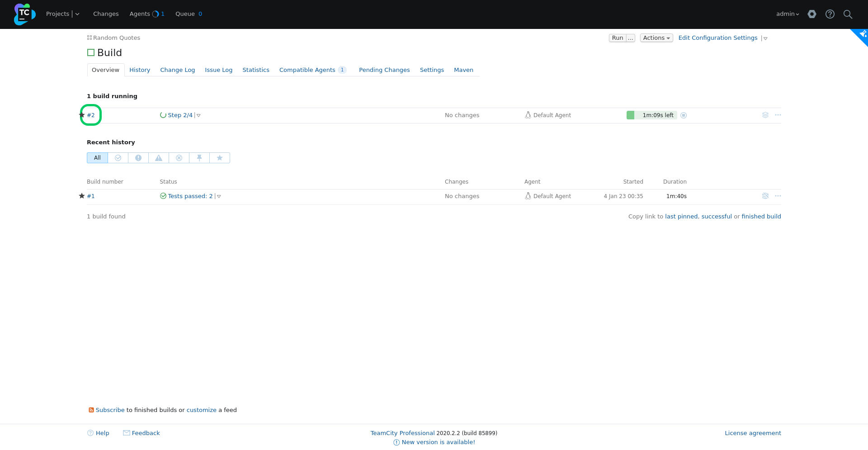Open running build #2 link
This screenshot has height=450, width=868.
click(91, 115)
